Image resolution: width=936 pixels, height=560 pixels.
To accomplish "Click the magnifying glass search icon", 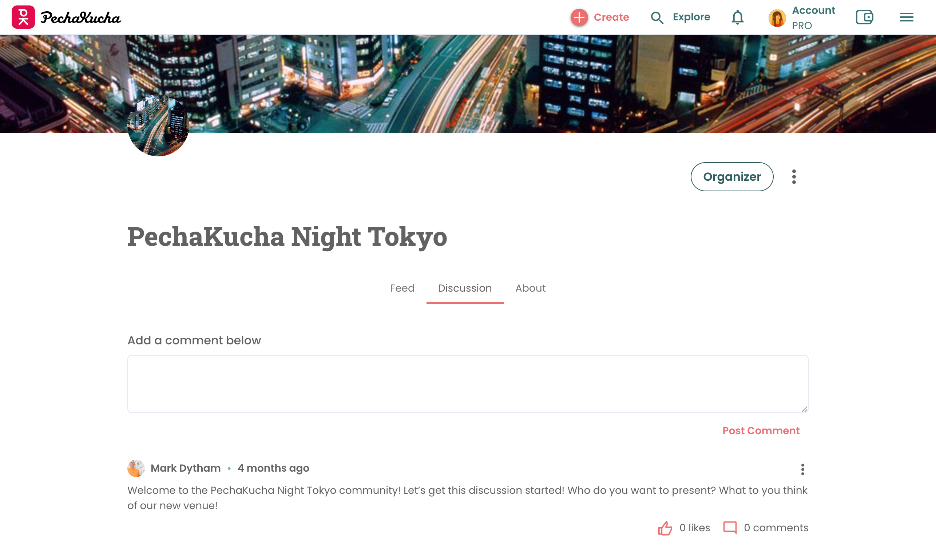I will (x=657, y=18).
